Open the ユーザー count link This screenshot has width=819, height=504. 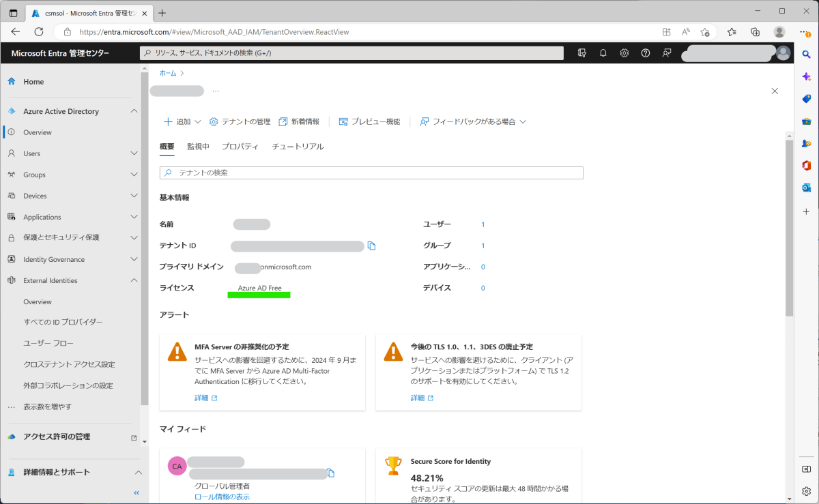[x=483, y=224]
